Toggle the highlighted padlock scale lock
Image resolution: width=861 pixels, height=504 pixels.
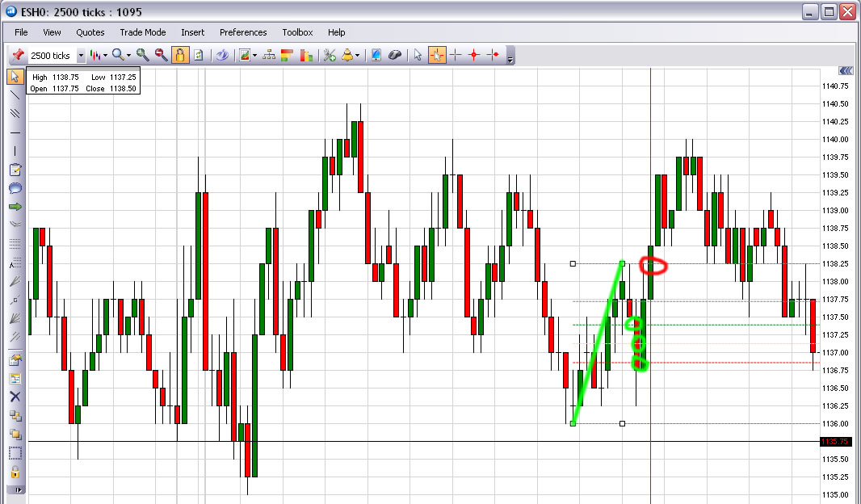coord(179,55)
